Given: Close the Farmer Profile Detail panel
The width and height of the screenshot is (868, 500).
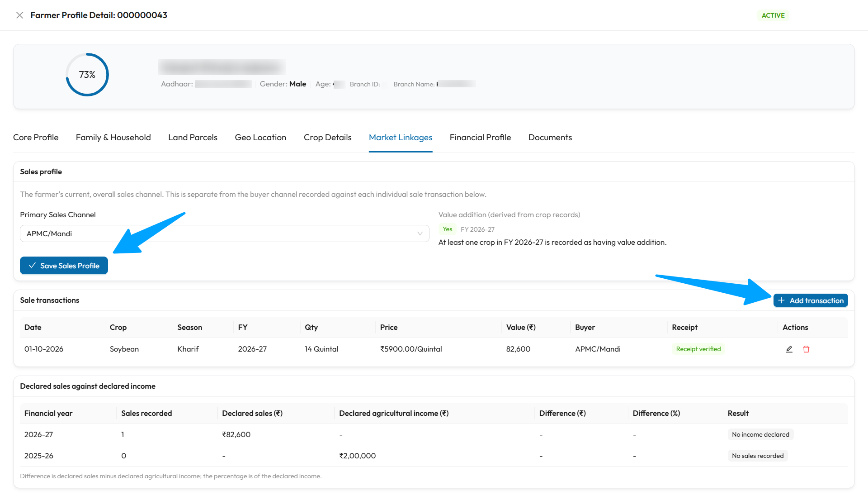Looking at the screenshot, I should coord(19,15).
